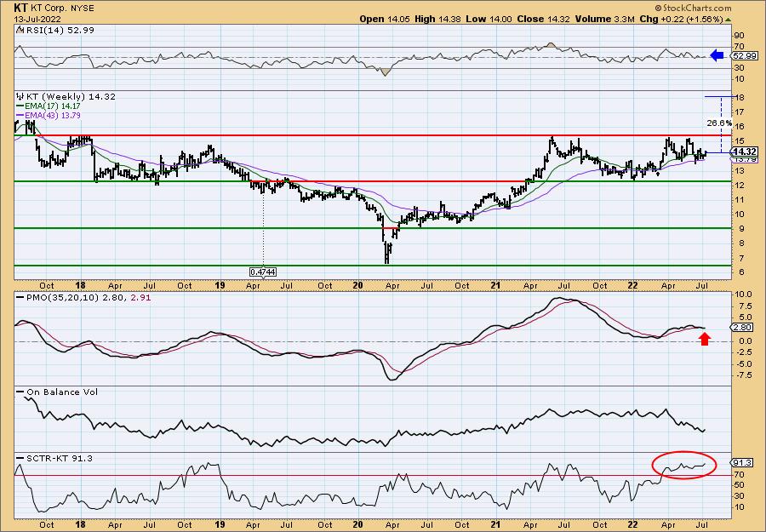Click the -5.0 value on PMO axis
This screenshot has width=766, height=532.
click(x=744, y=364)
